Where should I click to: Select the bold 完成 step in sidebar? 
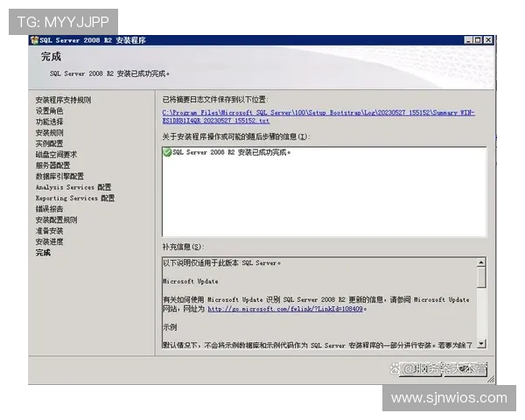point(43,253)
